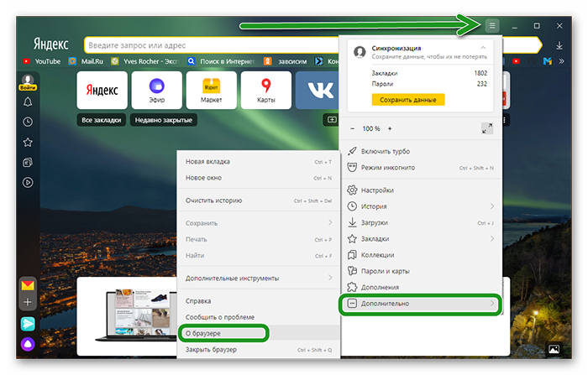
Task: Click the address bar search field
Action: click(x=212, y=45)
